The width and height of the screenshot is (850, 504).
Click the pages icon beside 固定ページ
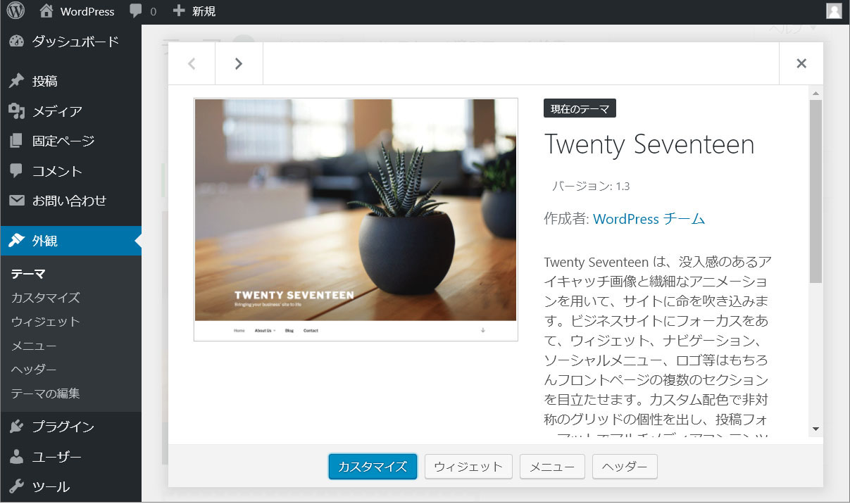click(17, 141)
